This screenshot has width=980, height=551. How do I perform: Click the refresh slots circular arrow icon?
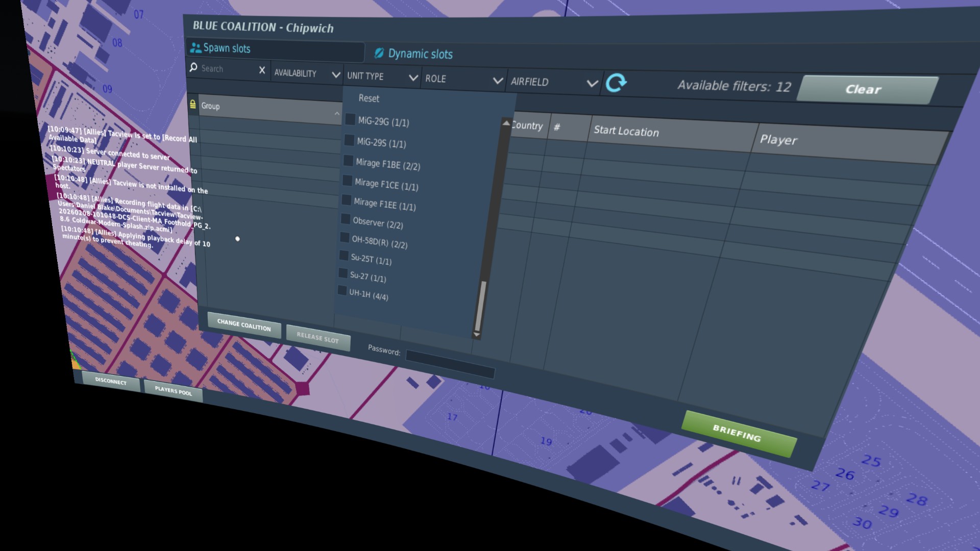click(616, 83)
